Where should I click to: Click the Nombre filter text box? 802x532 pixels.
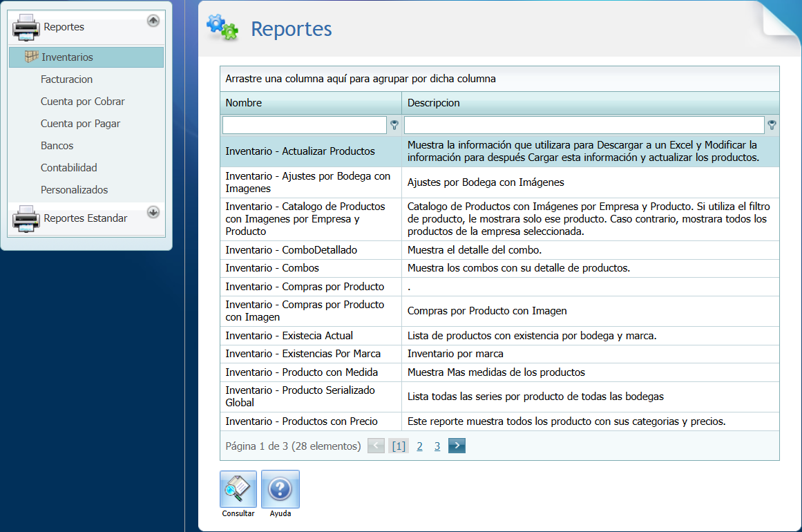point(304,125)
